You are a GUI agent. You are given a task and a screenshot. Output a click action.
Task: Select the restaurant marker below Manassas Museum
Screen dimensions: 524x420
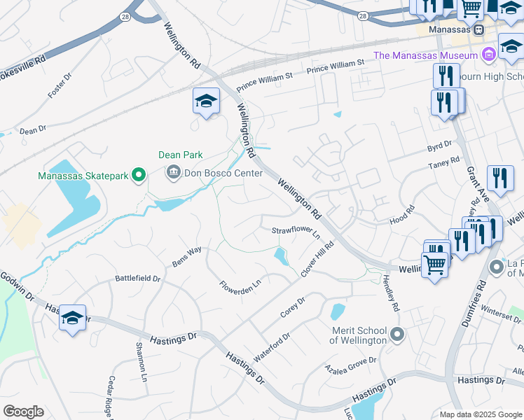(446, 77)
